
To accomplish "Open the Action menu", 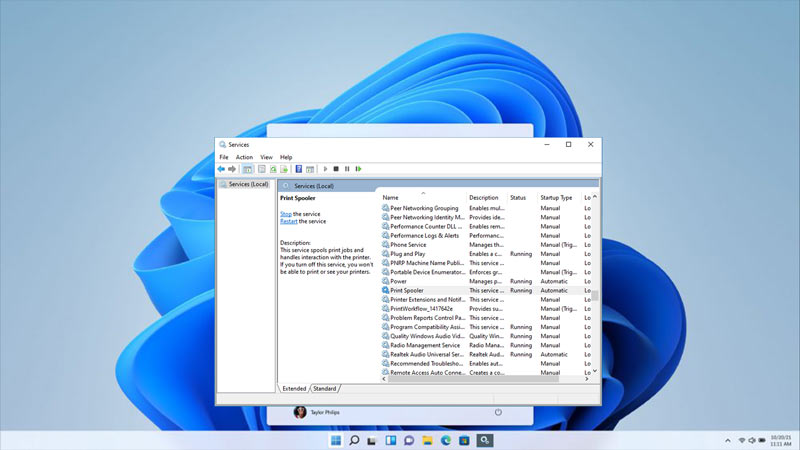I will coord(244,157).
